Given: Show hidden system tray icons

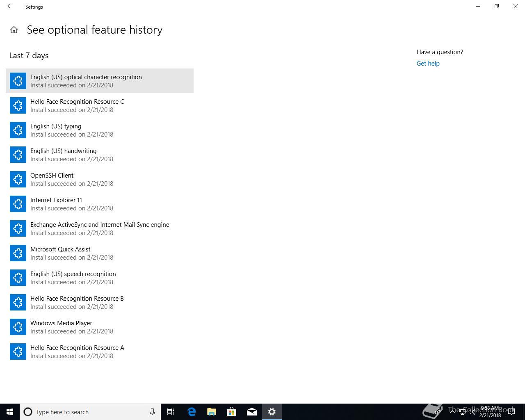Looking at the screenshot, I should (x=453, y=412).
